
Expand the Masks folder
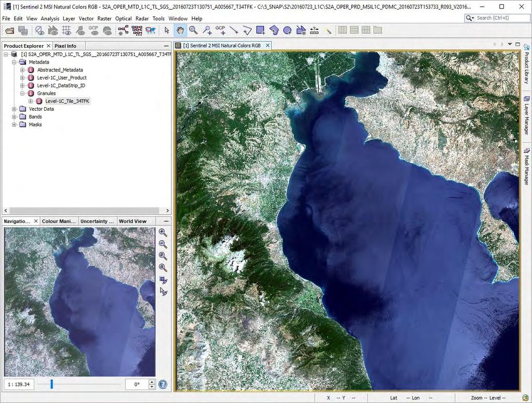(x=14, y=125)
